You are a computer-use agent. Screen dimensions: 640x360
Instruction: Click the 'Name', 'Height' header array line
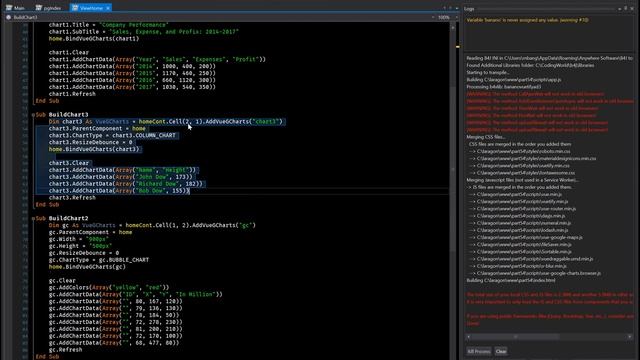[122, 170]
